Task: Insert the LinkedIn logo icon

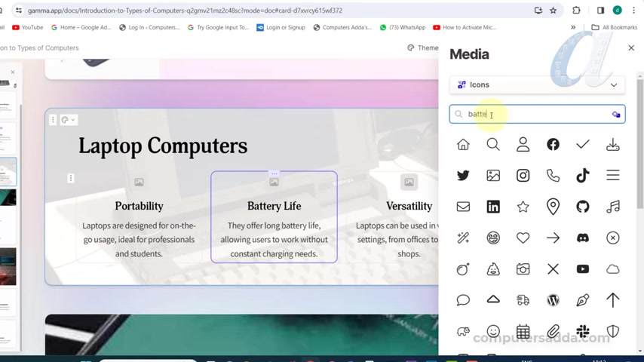Action: click(x=493, y=207)
